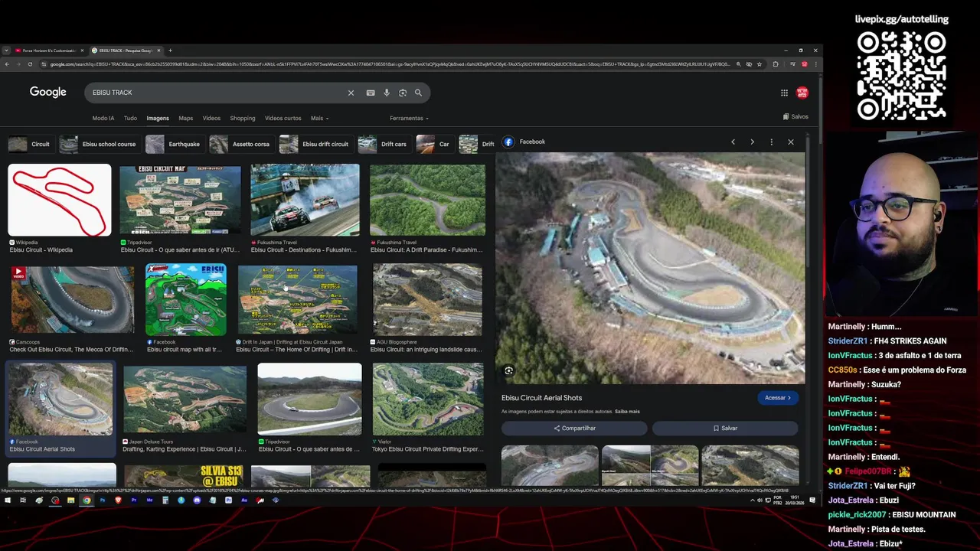Start voice search with the microphone icon
Viewport: 980px width, 551px height.
[x=387, y=93]
